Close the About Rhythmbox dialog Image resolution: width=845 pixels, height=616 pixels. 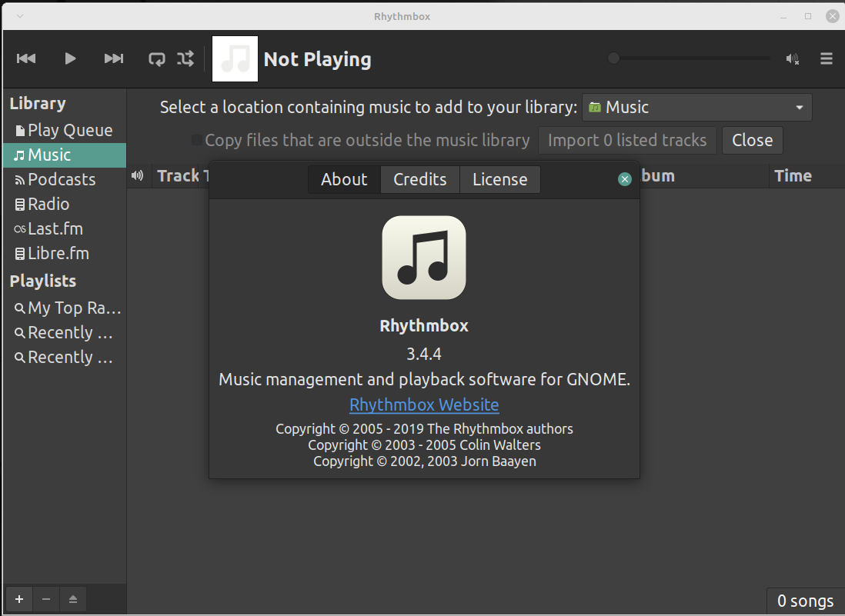click(625, 179)
